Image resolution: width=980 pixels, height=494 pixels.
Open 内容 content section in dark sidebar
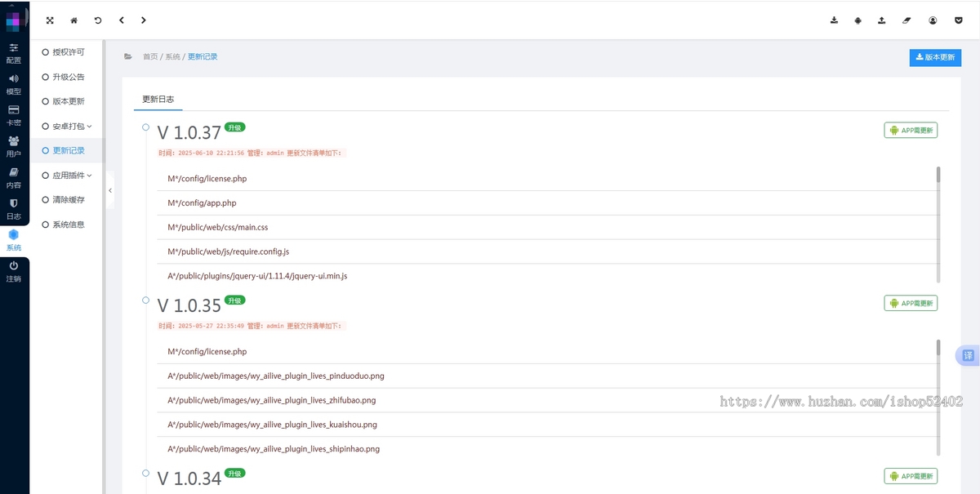14,177
